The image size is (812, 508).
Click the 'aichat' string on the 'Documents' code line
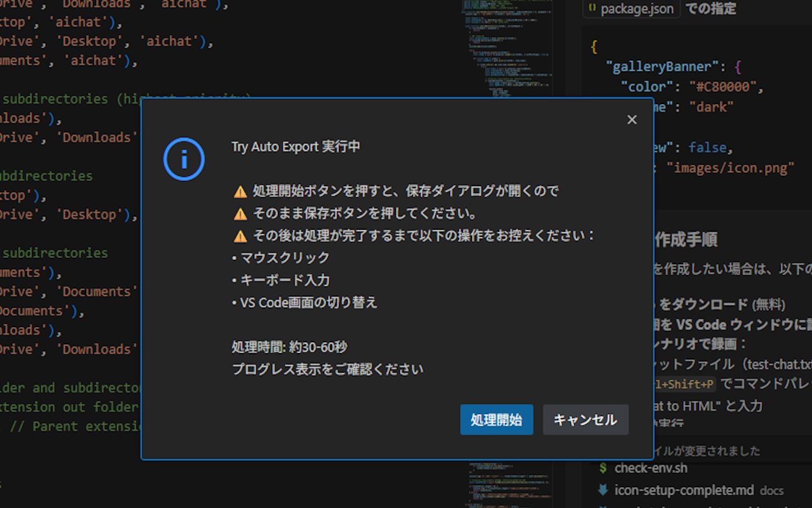[x=93, y=61]
